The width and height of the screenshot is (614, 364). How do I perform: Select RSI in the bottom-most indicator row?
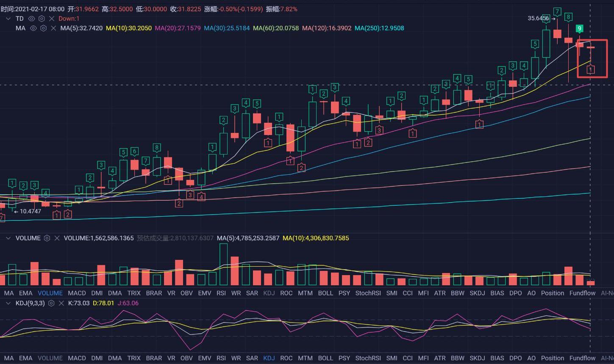click(x=221, y=358)
